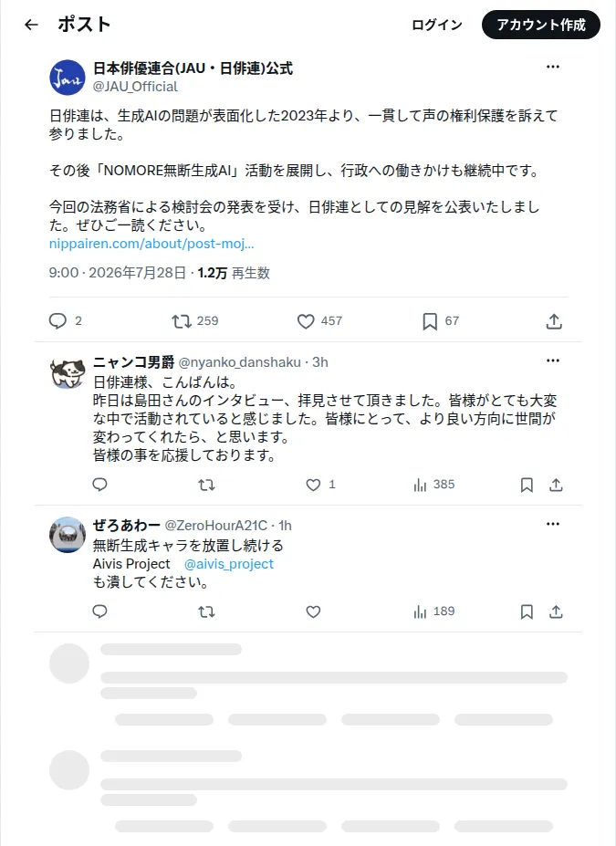Open more options for the JAU post
The image size is (616, 846).
click(553, 67)
